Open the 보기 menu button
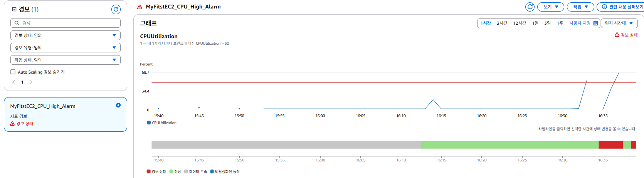The image size is (644, 178). tap(551, 7)
